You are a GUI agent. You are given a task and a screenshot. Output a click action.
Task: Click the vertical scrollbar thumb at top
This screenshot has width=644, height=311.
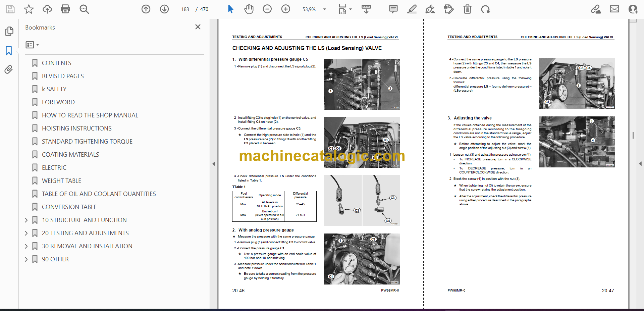[633, 21]
